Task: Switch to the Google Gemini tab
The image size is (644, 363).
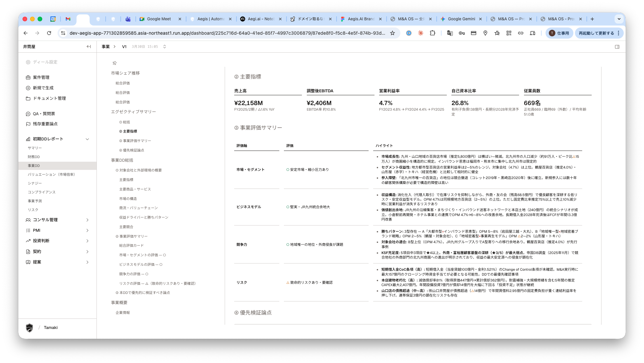Action: coord(461,19)
